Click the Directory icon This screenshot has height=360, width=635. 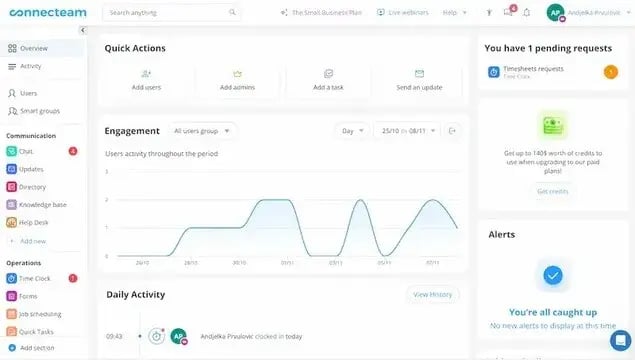11,187
